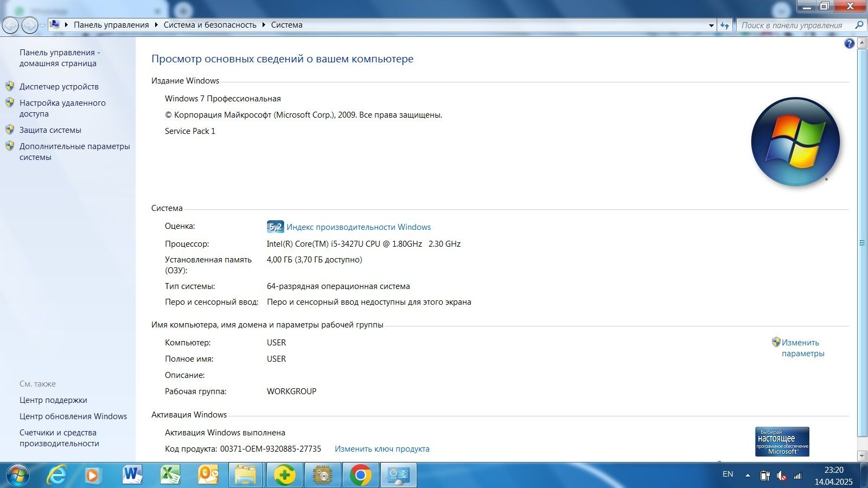Expand the arrow after 'Система и безопасность' breadcrumb
The image size is (868, 488).
(x=264, y=25)
